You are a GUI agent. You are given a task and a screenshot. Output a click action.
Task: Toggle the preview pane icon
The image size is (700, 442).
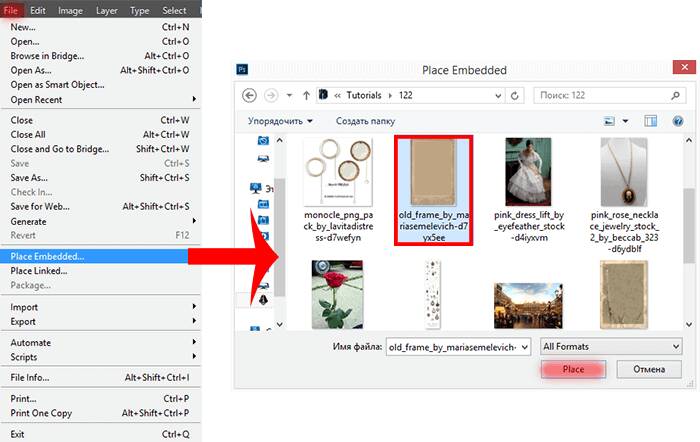click(x=650, y=121)
